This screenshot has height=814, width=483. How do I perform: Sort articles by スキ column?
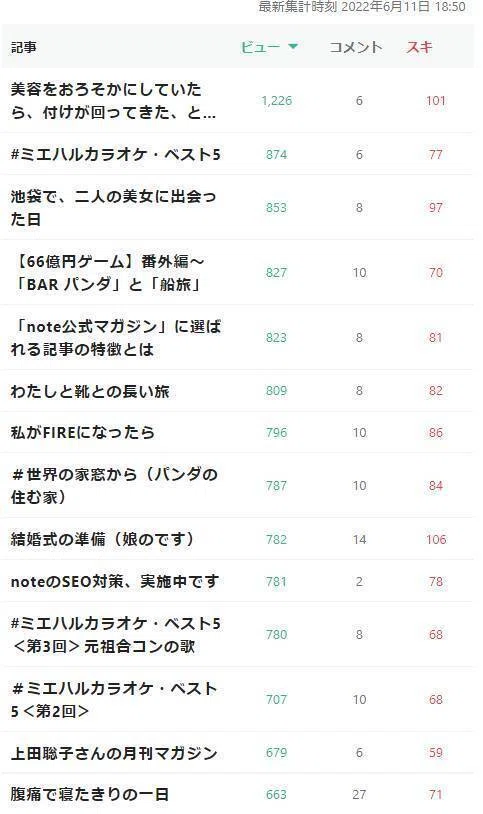[x=419, y=47]
